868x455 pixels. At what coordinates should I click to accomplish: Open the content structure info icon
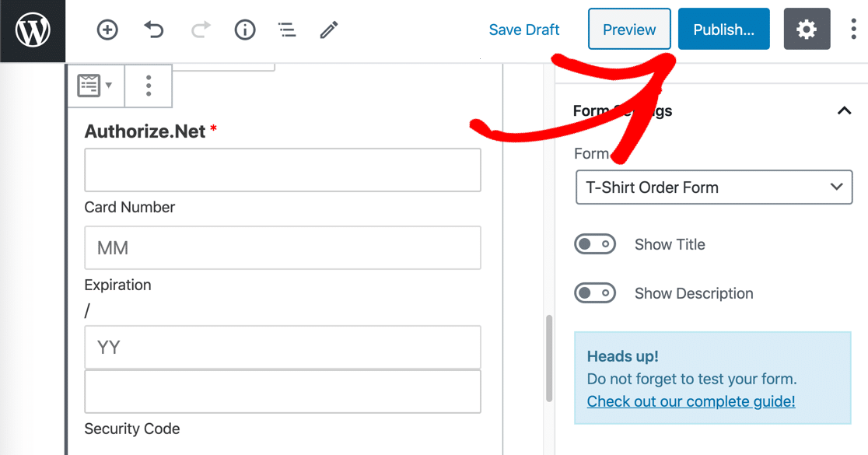coord(245,30)
